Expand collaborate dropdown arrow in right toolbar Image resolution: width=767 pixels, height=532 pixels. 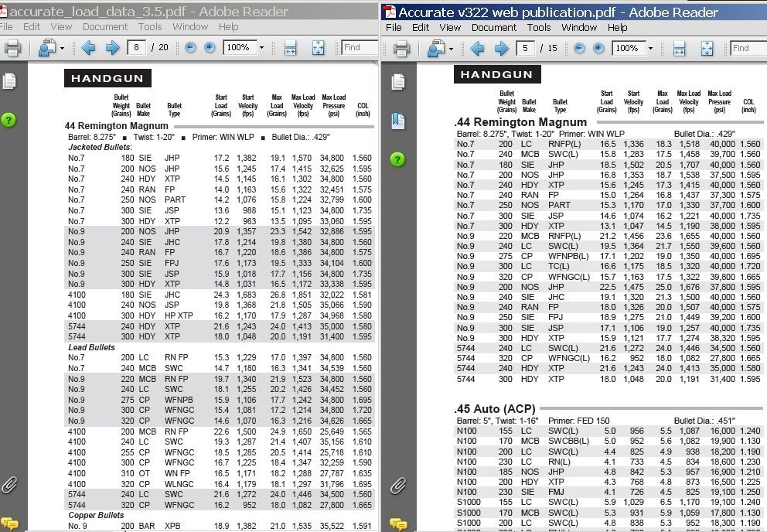tap(451, 49)
